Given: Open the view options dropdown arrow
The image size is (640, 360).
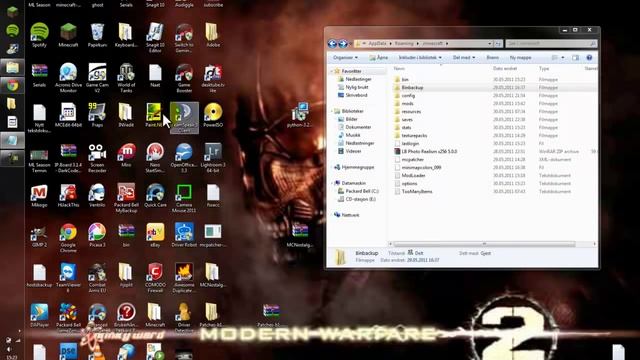Looking at the screenshot, I should click(563, 58).
